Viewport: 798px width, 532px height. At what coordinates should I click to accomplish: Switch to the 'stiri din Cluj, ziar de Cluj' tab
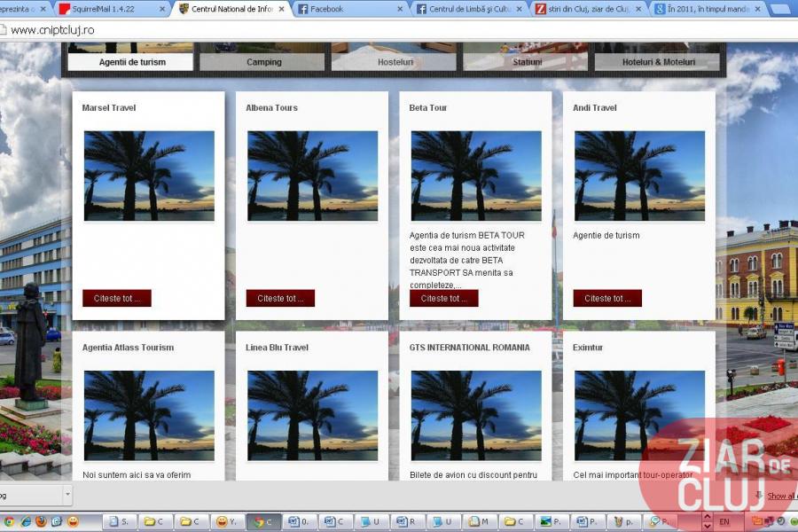click(x=589, y=9)
